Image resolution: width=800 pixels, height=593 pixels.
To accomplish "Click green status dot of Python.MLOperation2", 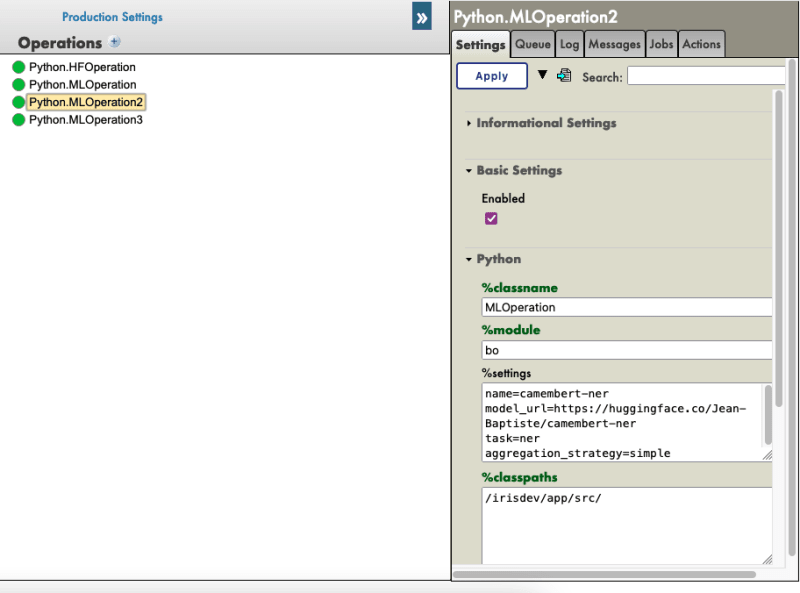I will tap(18, 102).
